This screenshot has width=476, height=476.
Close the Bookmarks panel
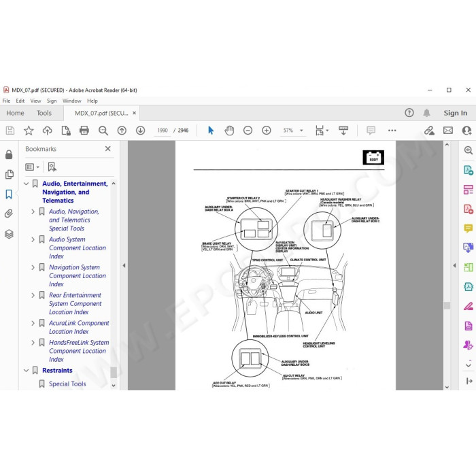point(107,149)
